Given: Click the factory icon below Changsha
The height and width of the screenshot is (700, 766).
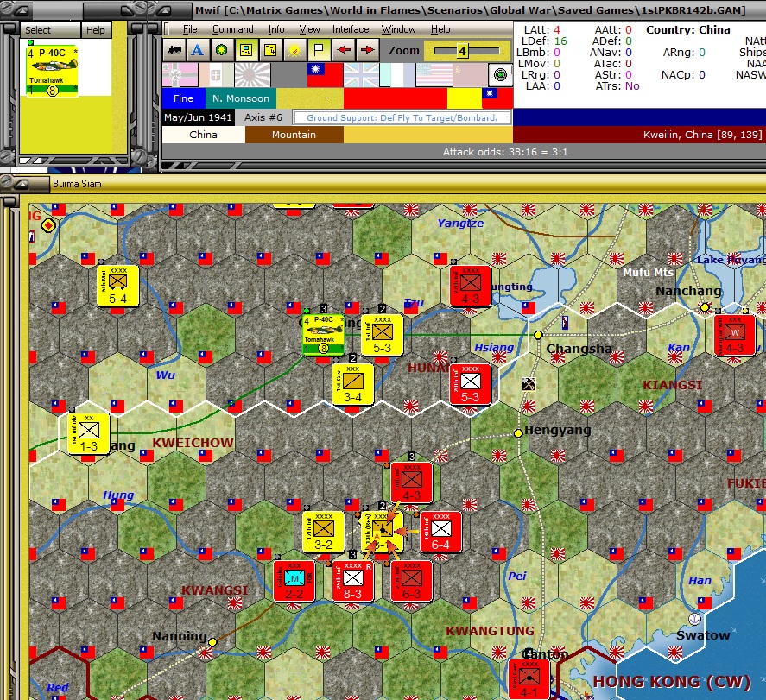Looking at the screenshot, I should (529, 385).
